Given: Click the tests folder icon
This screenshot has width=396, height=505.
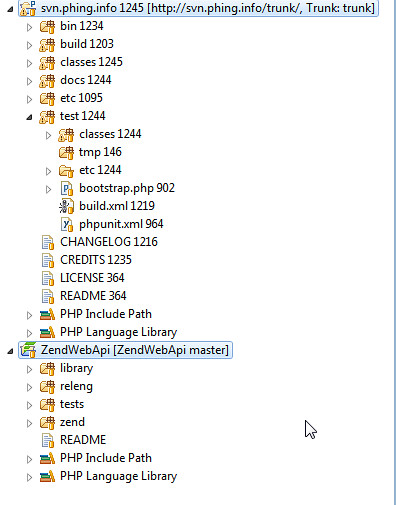Looking at the screenshot, I should [x=47, y=405].
